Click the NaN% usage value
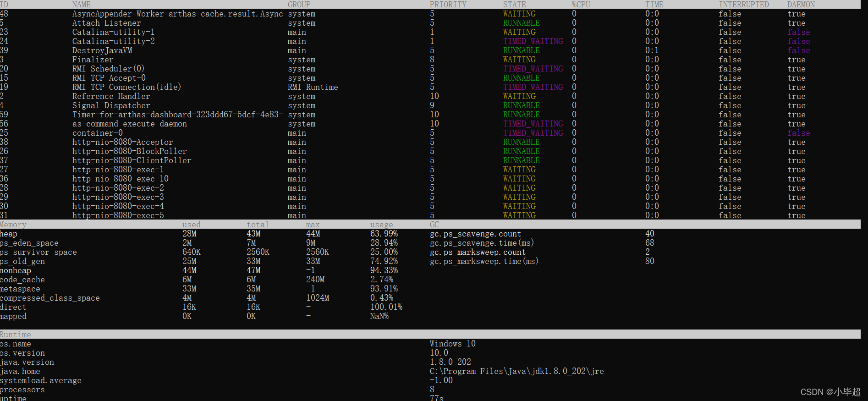The width and height of the screenshot is (868, 401). pos(379,316)
